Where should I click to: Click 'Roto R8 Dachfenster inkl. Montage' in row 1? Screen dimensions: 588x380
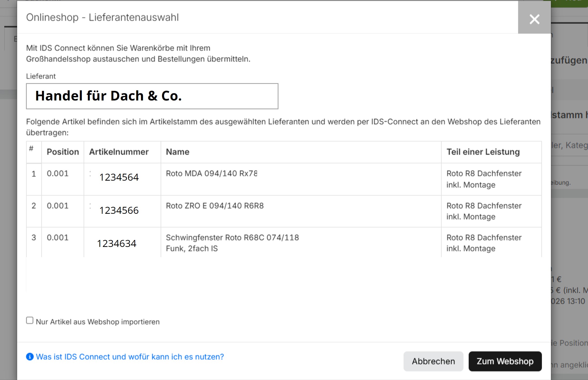[484, 179]
